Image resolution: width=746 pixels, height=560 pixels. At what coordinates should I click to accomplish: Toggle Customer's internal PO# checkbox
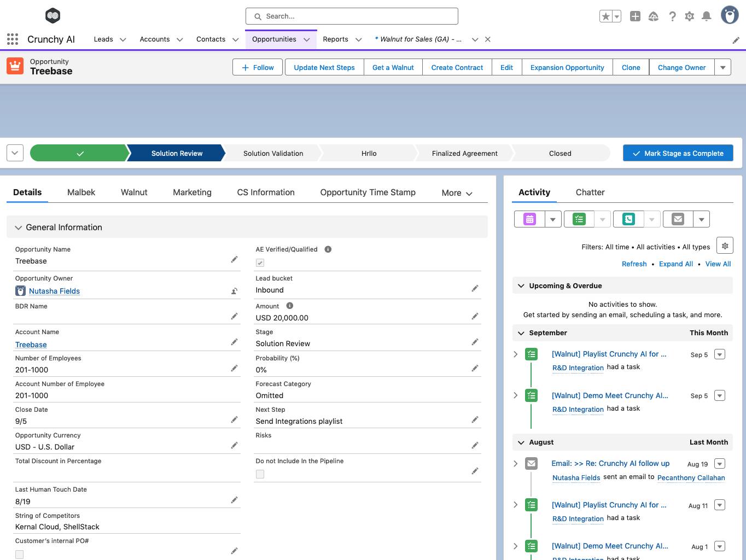[x=19, y=555]
